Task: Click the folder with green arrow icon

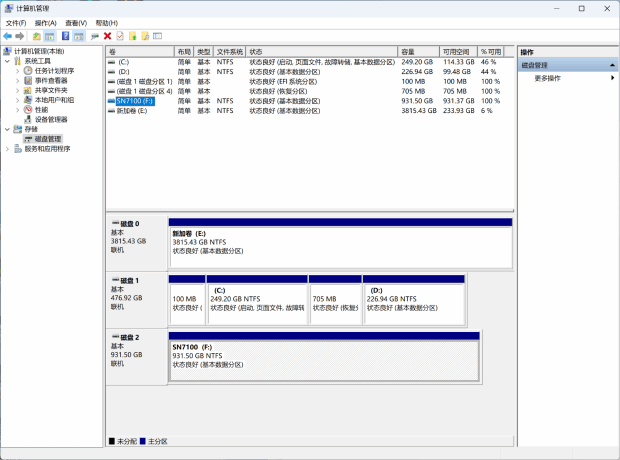Action: tap(132, 36)
